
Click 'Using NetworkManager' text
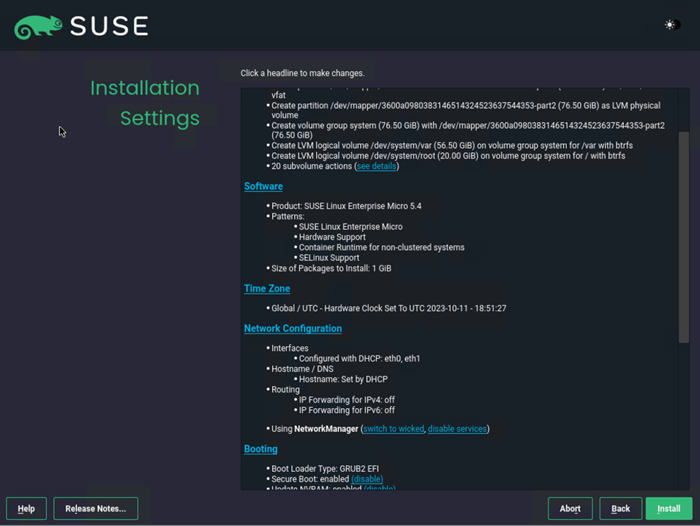point(315,429)
